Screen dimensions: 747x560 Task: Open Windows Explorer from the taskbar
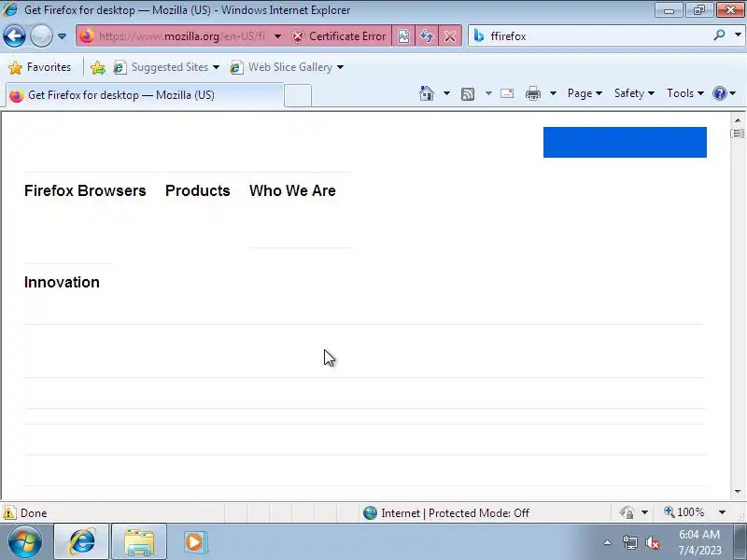pyautogui.click(x=139, y=542)
